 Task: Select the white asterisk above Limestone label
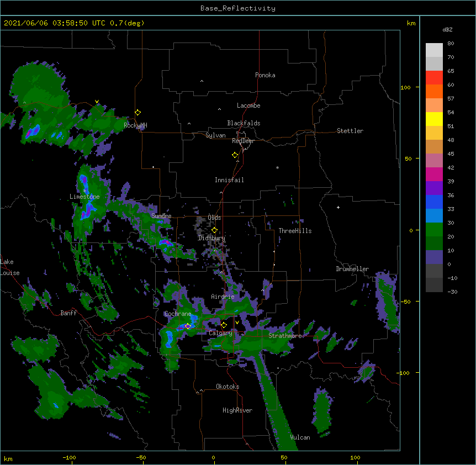84,191
